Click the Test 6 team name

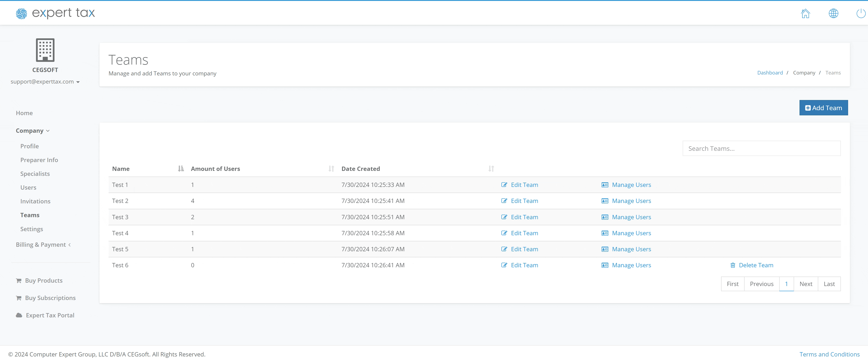tap(120, 265)
